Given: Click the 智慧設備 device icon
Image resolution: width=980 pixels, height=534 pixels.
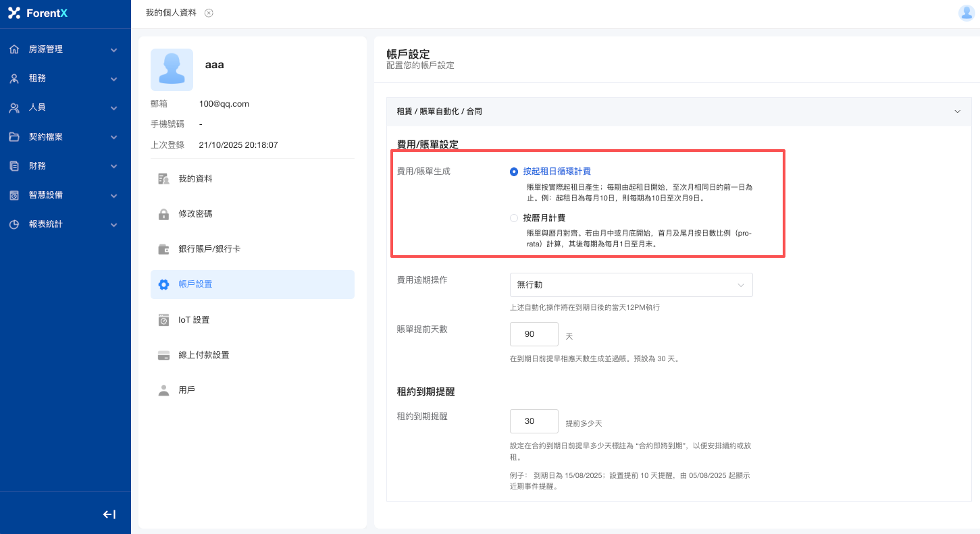Looking at the screenshot, I should click(x=14, y=195).
